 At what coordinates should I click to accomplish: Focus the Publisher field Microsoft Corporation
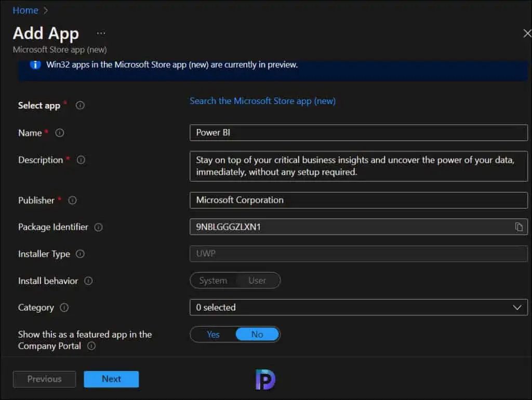358,200
